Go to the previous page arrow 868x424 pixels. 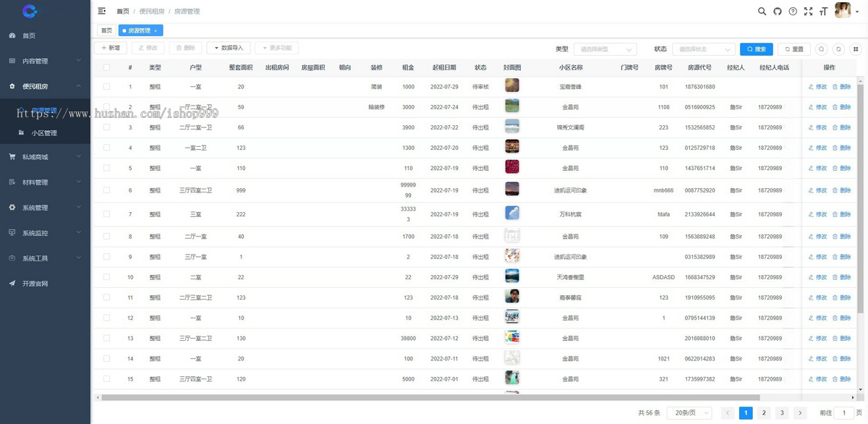point(728,412)
